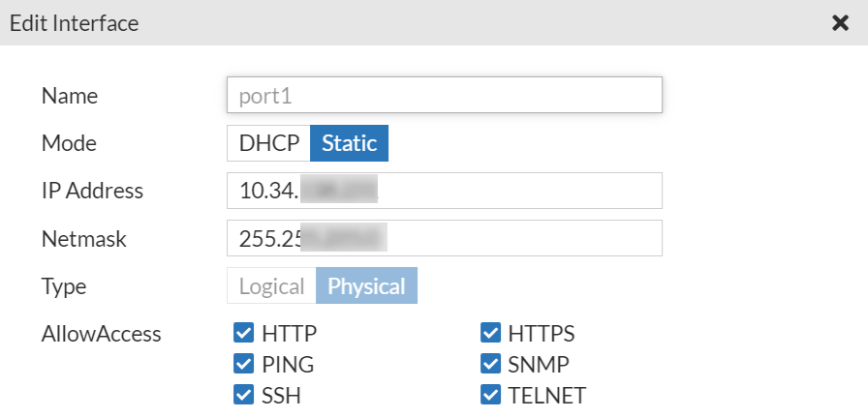Click the AllowAccess label

(x=102, y=335)
